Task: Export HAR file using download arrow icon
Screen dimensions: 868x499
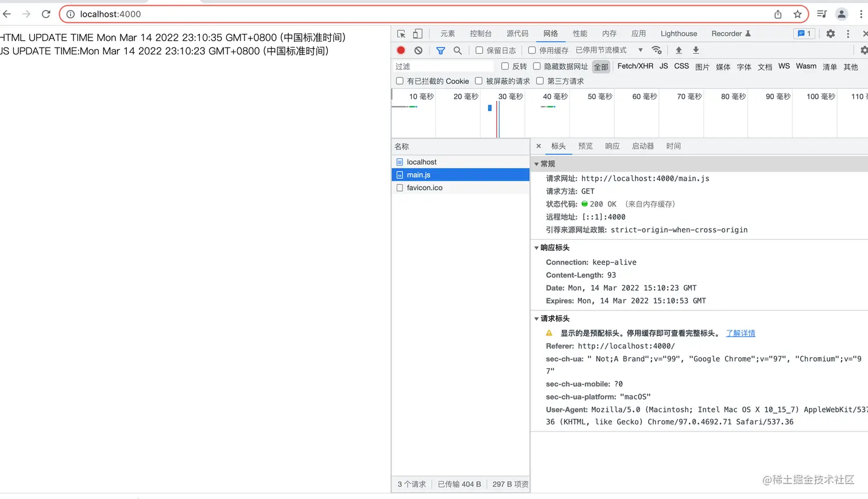Action: click(695, 50)
